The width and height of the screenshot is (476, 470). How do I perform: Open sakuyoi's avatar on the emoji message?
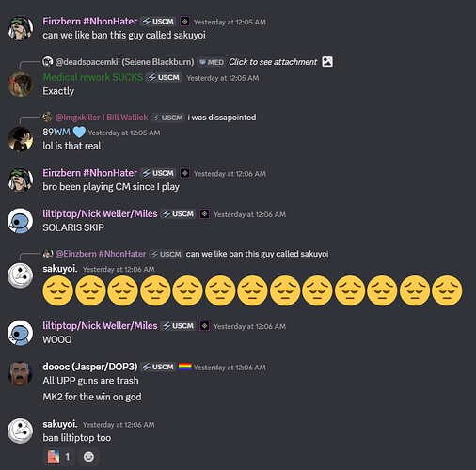tap(21, 275)
